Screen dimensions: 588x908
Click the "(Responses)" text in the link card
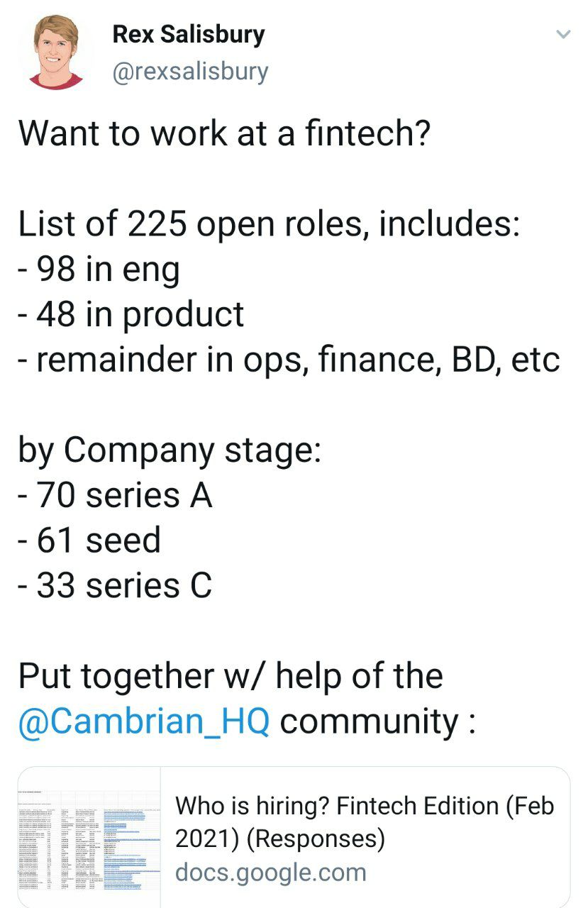point(318,839)
